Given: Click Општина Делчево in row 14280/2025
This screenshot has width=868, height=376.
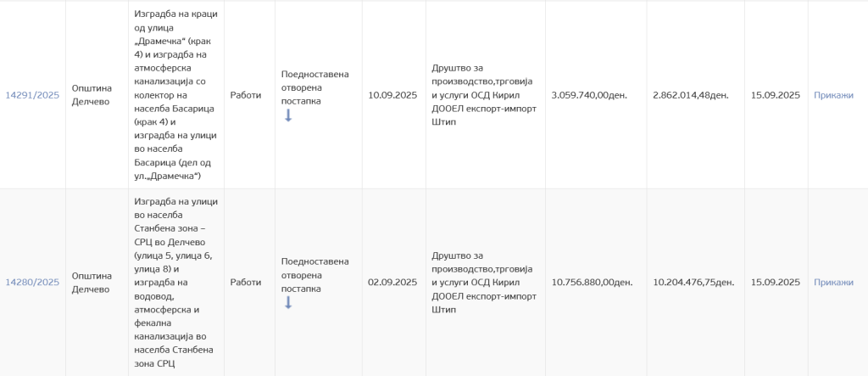Looking at the screenshot, I should [x=91, y=283].
